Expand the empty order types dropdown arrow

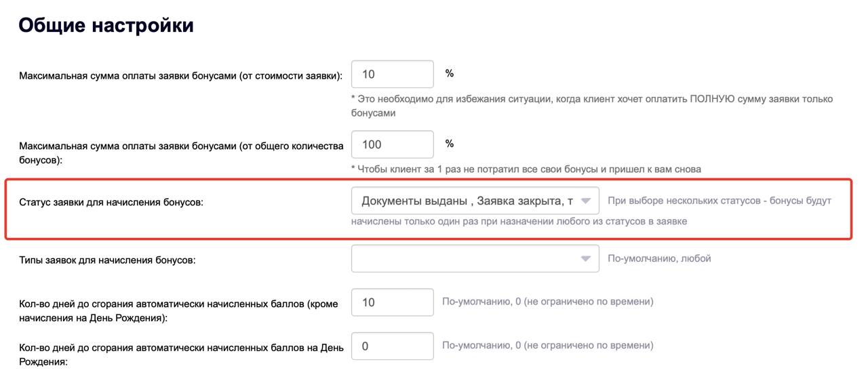(x=586, y=258)
